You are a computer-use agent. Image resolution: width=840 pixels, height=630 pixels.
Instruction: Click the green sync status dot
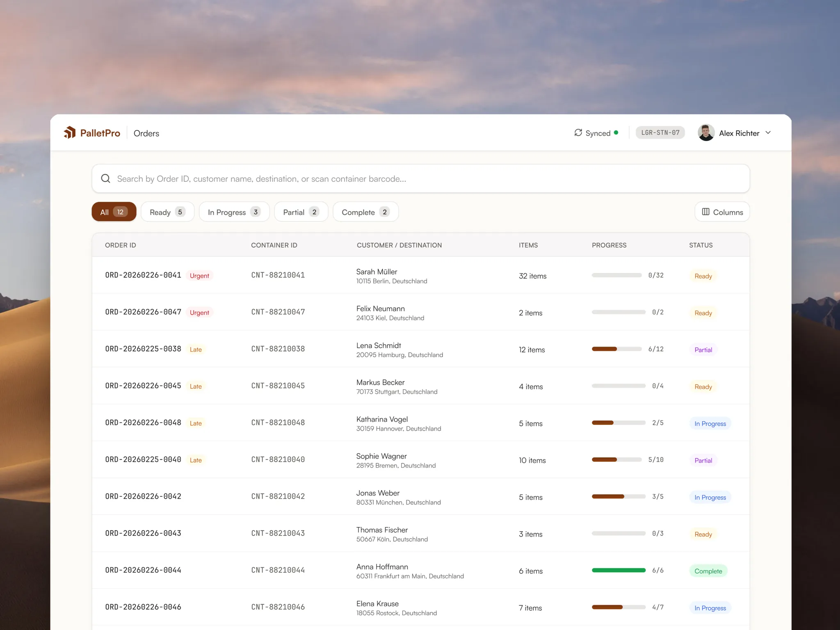click(616, 132)
